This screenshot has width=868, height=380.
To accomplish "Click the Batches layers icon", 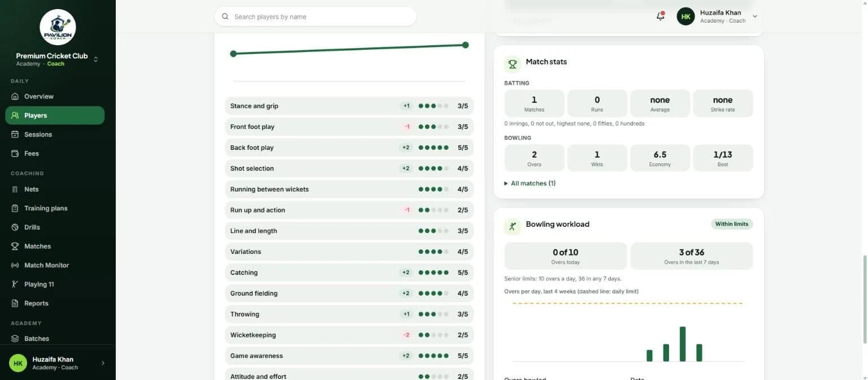I will point(15,338).
